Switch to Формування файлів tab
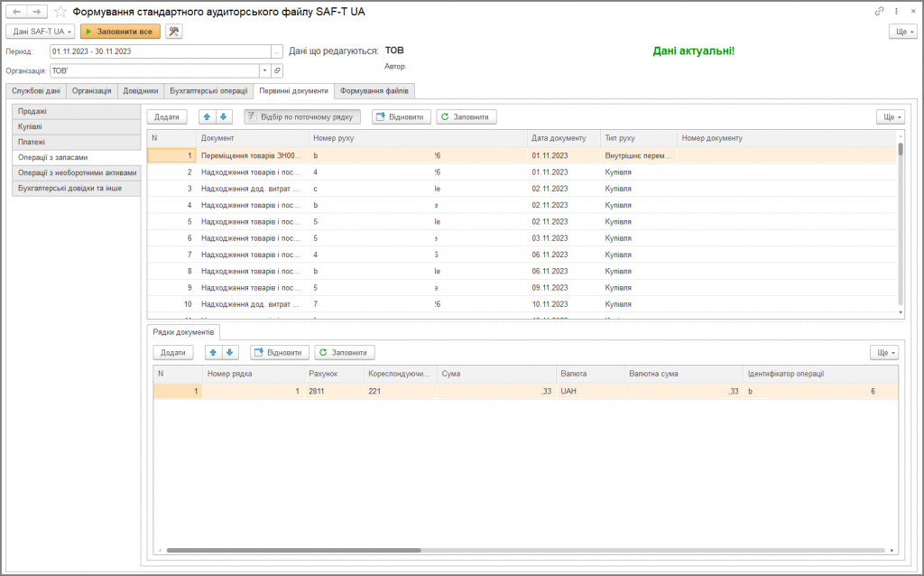 [x=374, y=91]
